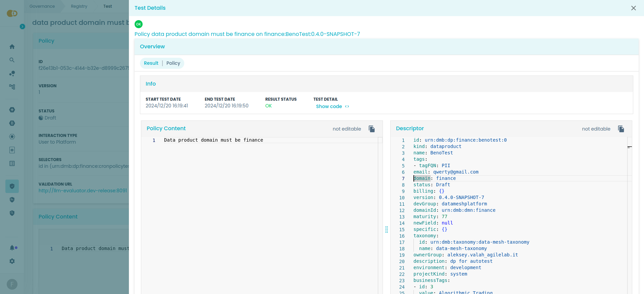Select the Result tab
Screen dimensions: 644x294
[151, 63]
